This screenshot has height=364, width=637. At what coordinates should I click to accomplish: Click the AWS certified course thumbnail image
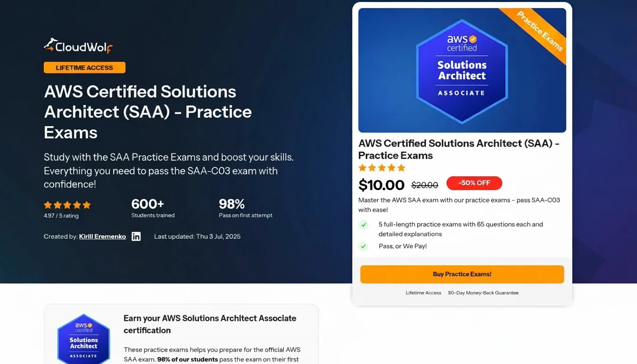pyautogui.click(x=462, y=70)
